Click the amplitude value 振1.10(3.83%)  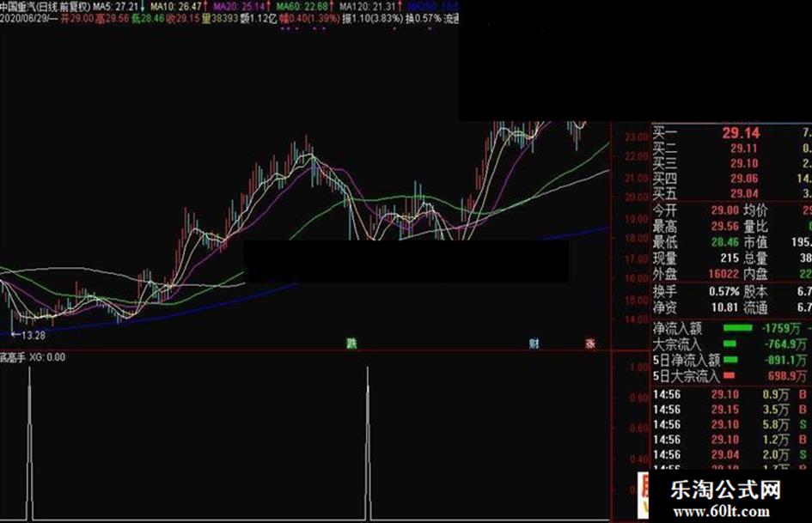click(x=372, y=19)
